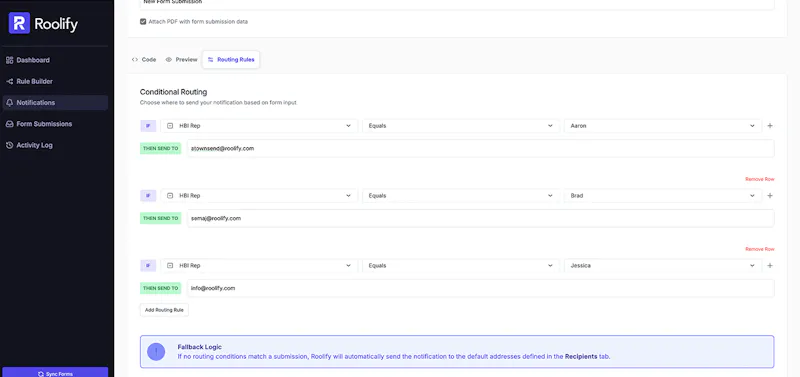Click the IF badge on the Aaron rule
The height and width of the screenshot is (377, 800).
tap(148, 125)
